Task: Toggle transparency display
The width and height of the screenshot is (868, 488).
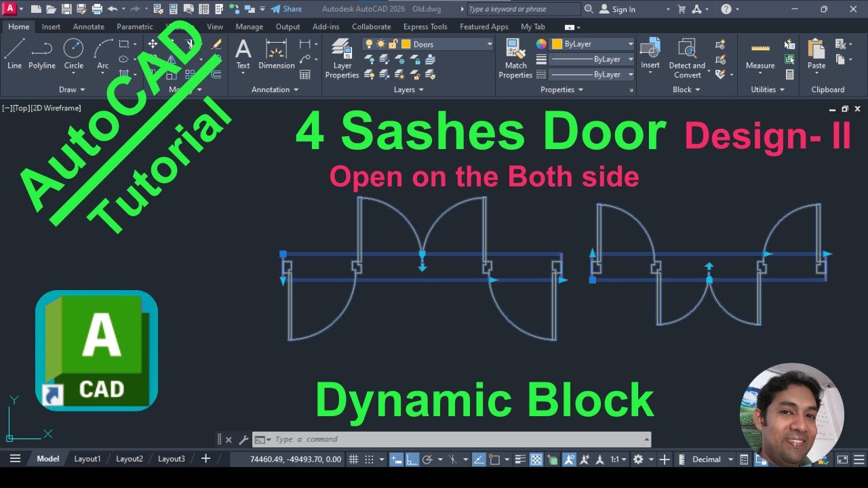Action: tap(536, 459)
